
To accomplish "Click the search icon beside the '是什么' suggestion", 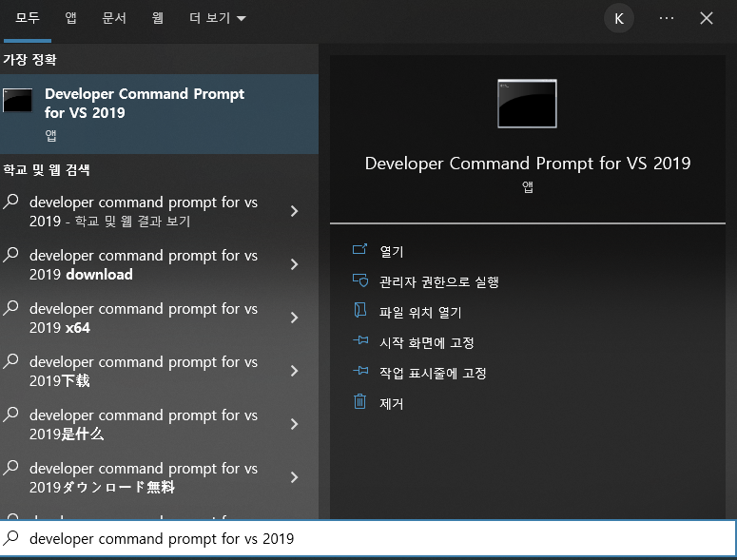I will pyautogui.click(x=11, y=415).
